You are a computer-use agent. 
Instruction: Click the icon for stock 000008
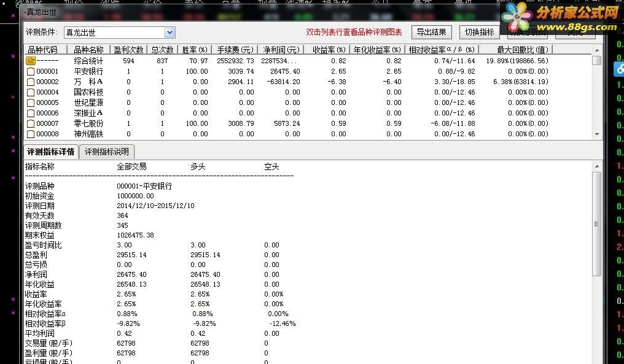31,134
